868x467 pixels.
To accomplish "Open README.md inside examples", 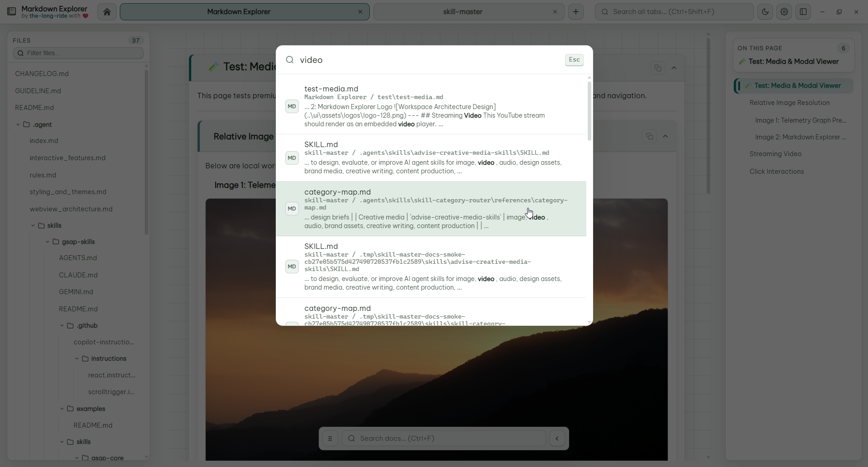I will (93, 425).
